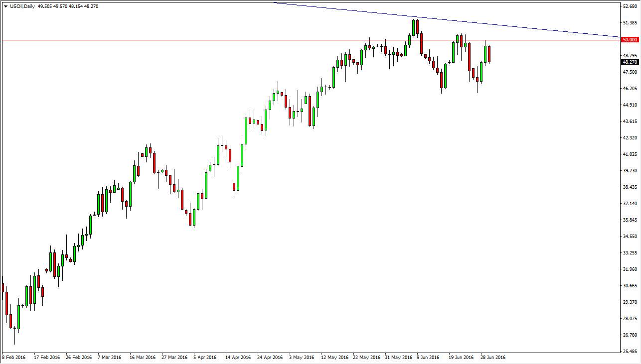Click the 8 Feb 2016 date label
The width and height of the screenshot is (641, 364).
[x=15, y=357]
